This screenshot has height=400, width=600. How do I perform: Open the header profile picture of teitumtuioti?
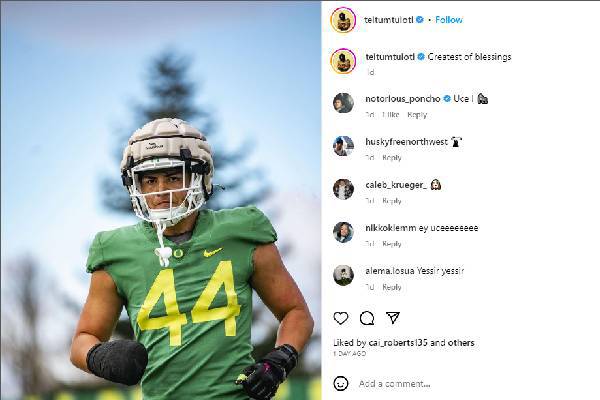[x=343, y=19]
